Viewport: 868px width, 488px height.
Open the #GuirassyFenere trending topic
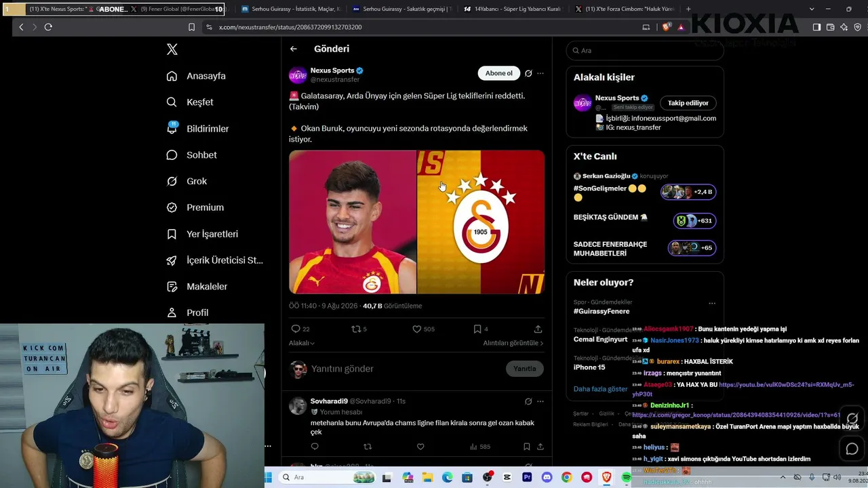click(601, 311)
